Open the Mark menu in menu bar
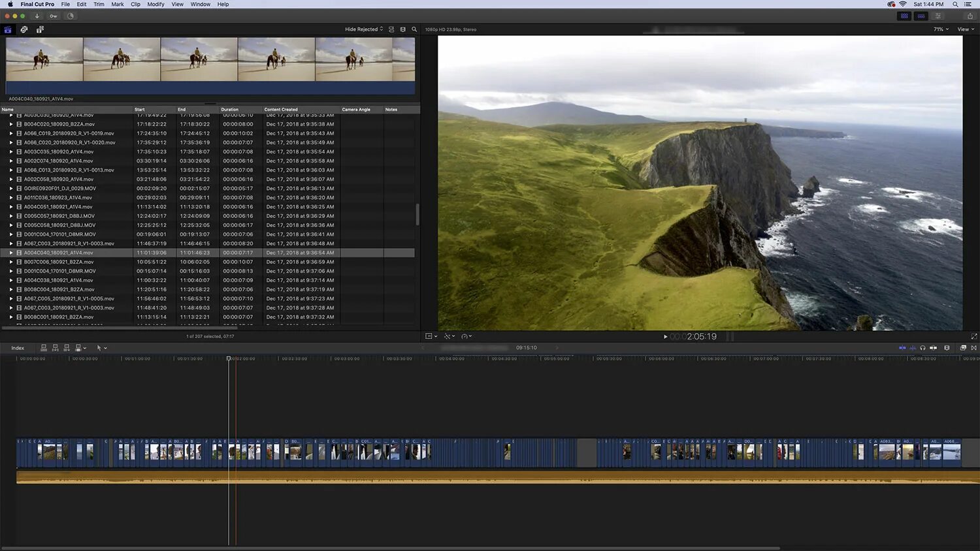Viewport: 980px width, 551px height. tap(118, 4)
